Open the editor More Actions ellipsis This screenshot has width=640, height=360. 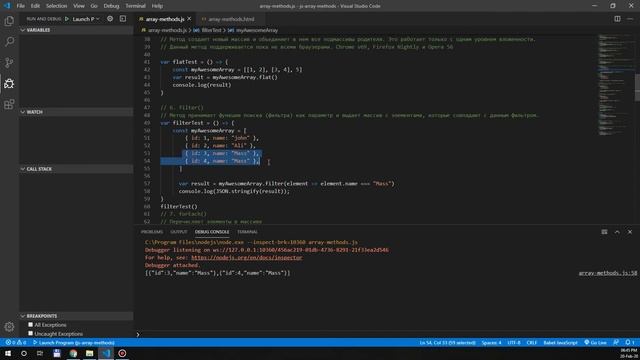630,19
